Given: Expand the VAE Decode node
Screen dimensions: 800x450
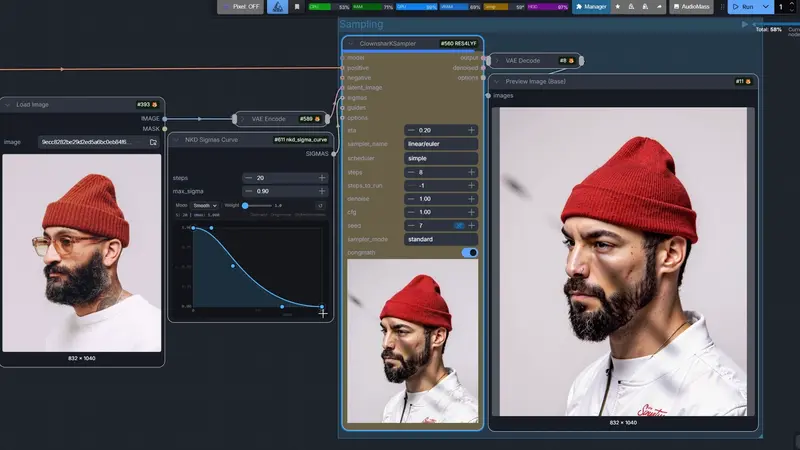Looking at the screenshot, I should click(x=497, y=61).
